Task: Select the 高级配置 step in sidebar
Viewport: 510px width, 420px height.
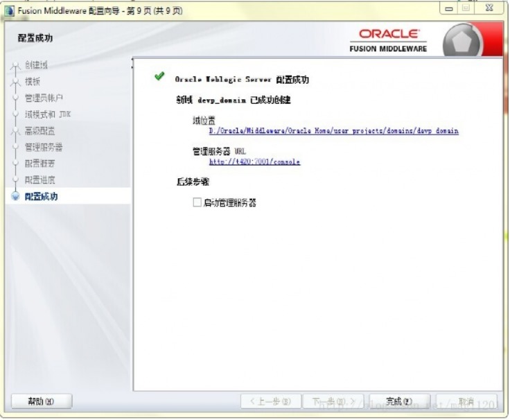Action: (39, 131)
